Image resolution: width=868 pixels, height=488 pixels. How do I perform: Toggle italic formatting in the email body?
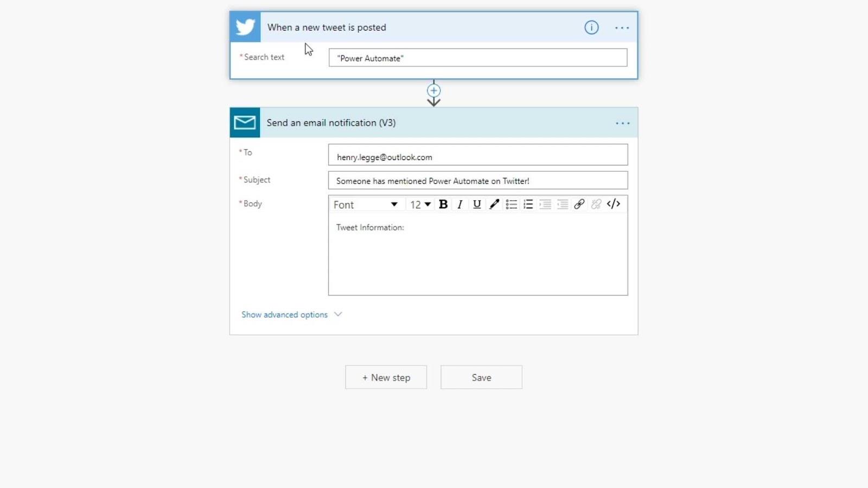(x=460, y=204)
